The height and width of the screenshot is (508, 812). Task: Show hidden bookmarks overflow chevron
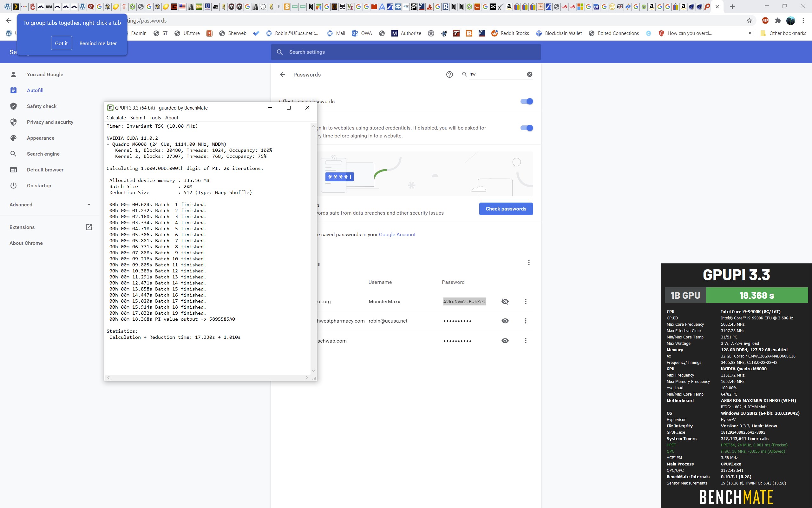click(x=750, y=33)
